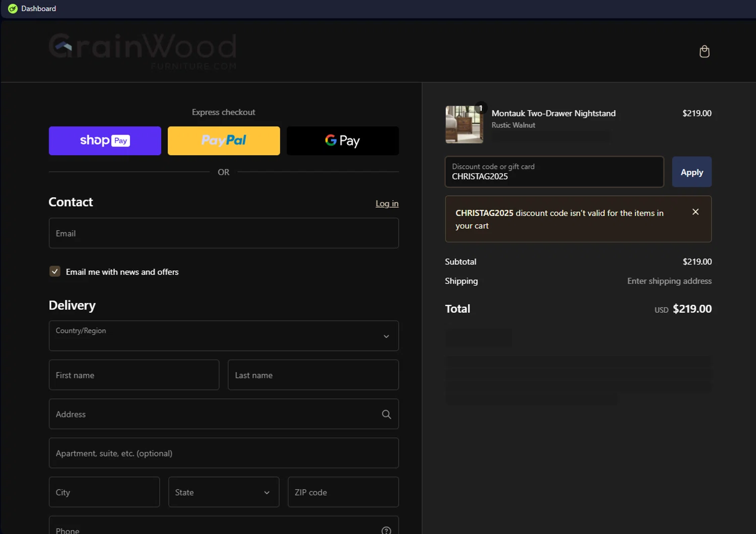Click the discount code or gift card field
The image size is (756, 534).
point(554,172)
